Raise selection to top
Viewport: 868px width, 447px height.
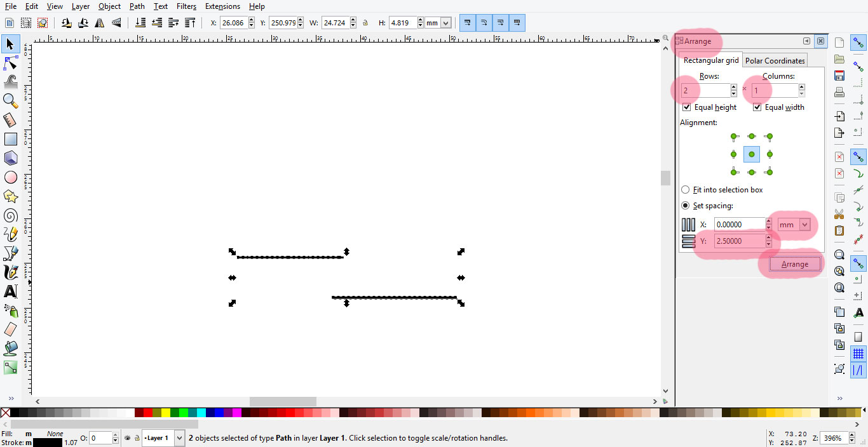pos(190,23)
